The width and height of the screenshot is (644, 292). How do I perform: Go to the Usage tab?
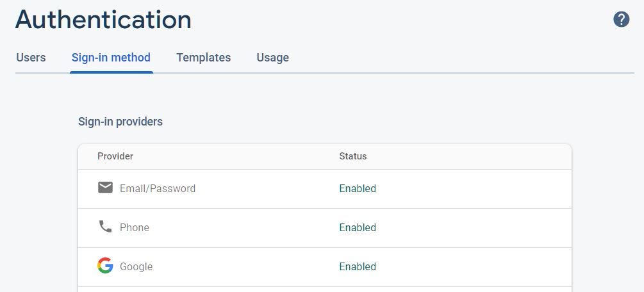click(273, 58)
